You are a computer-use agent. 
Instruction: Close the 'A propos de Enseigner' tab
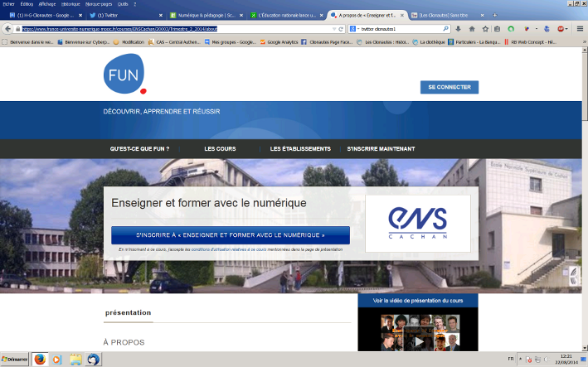[x=401, y=16]
